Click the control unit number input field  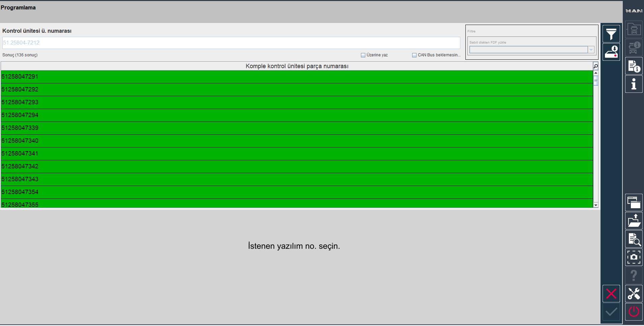(231, 43)
